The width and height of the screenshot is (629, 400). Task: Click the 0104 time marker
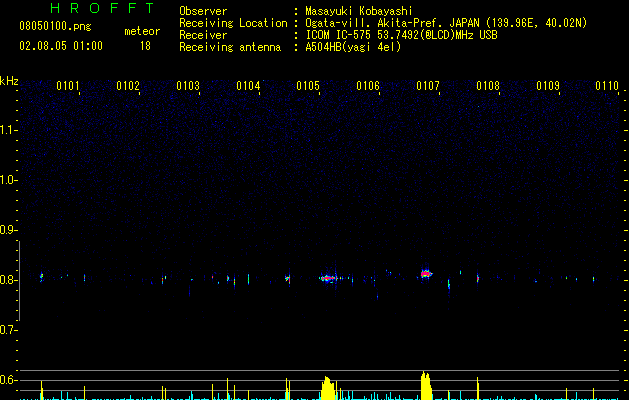coord(248,86)
